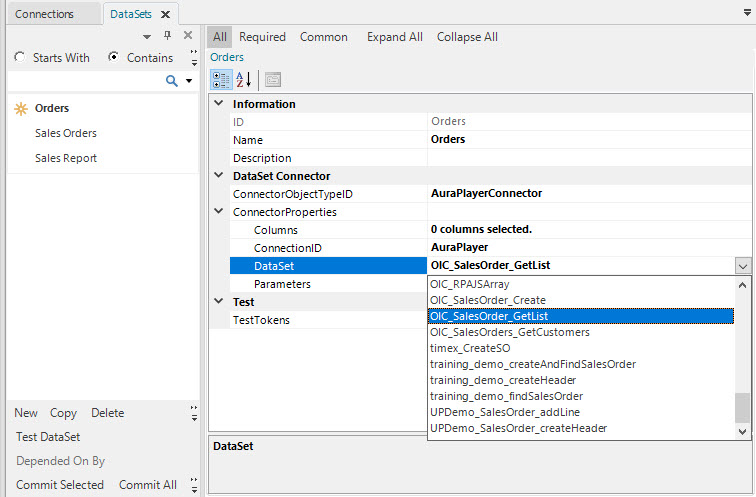756x497 pixels.
Task: Collapse the Information section
Action: [218, 103]
